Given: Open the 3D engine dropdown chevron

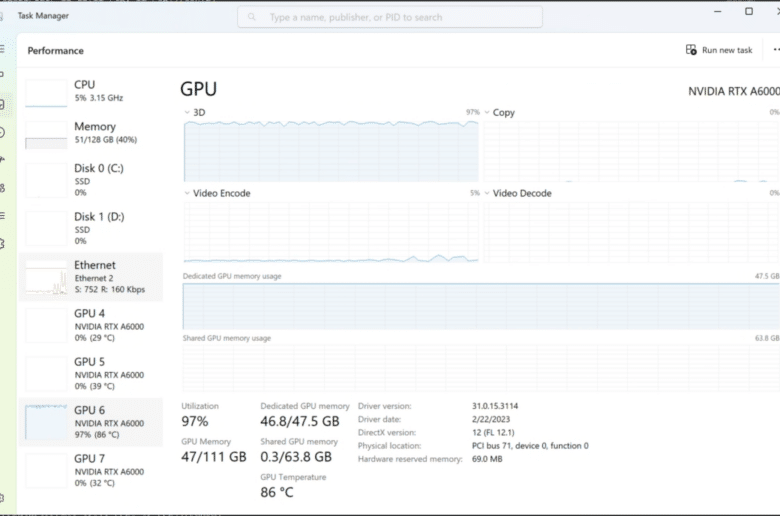Looking at the screenshot, I should click(187, 112).
